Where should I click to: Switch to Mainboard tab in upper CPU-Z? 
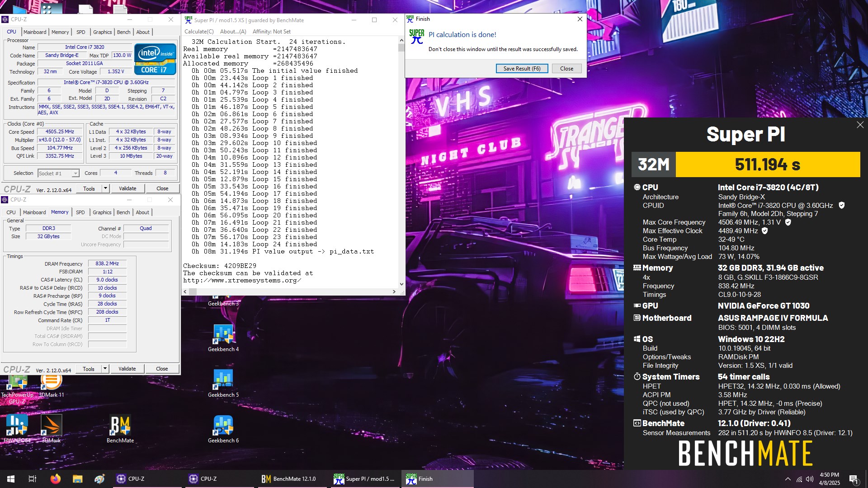[35, 32]
